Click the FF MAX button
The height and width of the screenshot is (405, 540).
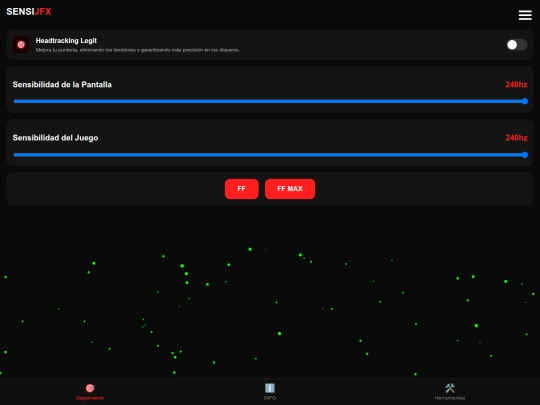290,189
